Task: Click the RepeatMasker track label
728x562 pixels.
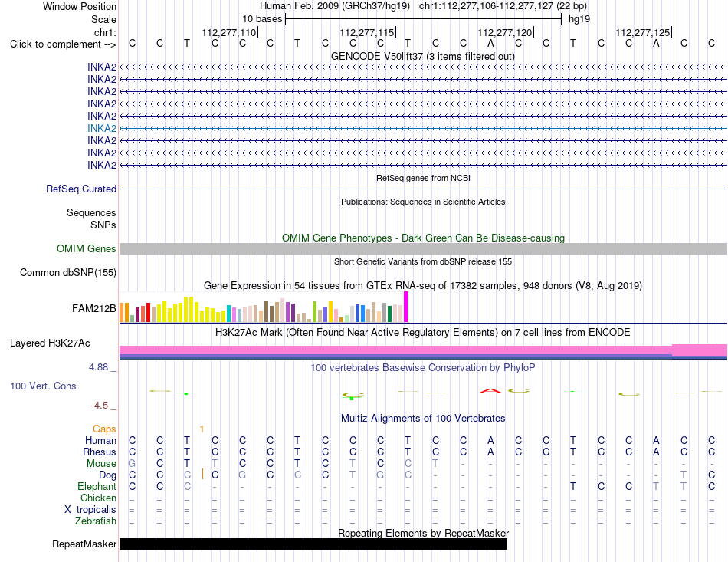Action: (x=84, y=544)
